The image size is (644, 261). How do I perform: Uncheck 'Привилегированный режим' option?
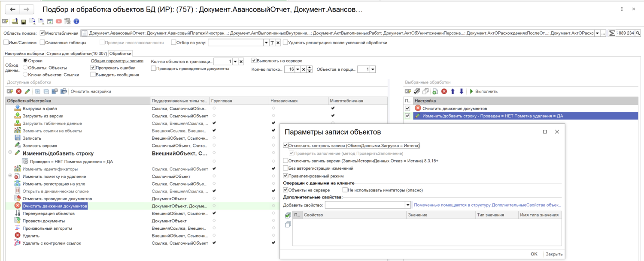coord(286,176)
